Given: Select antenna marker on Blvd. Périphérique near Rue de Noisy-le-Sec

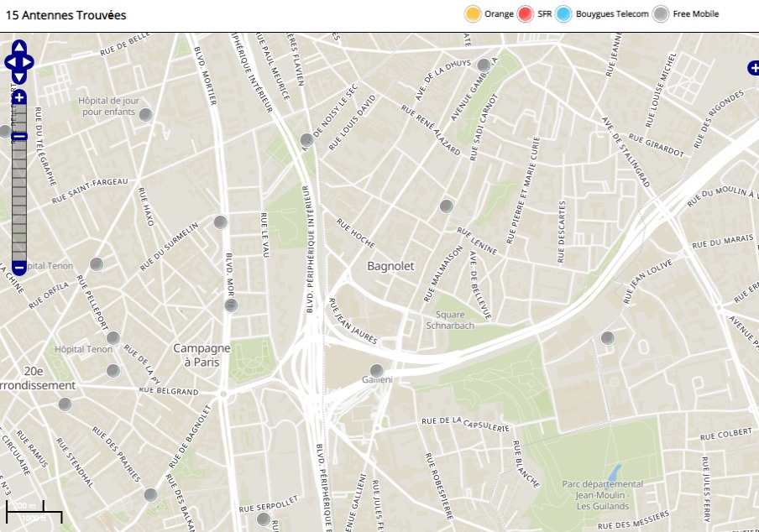Looking at the screenshot, I should coord(306,140).
